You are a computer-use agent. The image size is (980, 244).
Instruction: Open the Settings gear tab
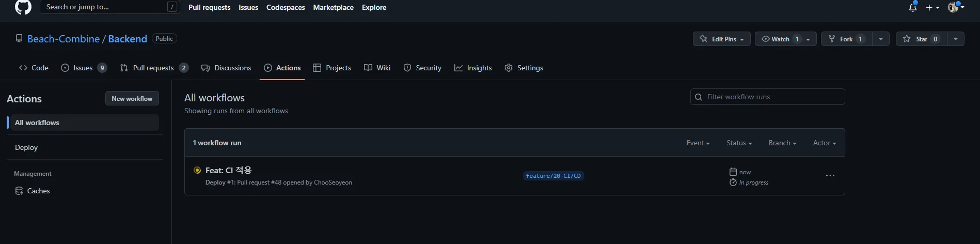coord(524,68)
